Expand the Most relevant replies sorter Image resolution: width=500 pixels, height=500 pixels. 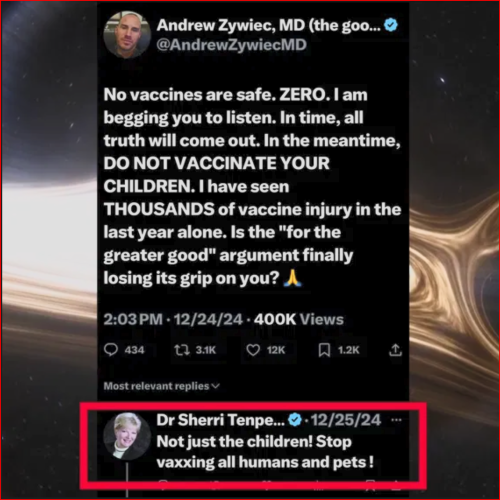tap(162, 386)
